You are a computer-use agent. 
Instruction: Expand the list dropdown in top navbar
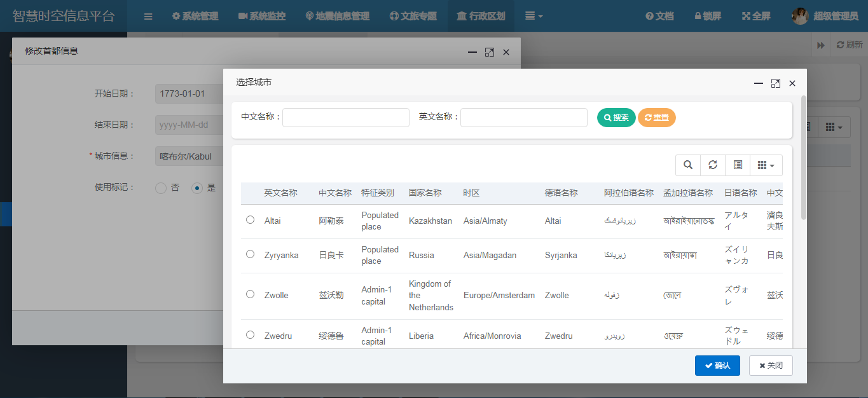pyautogui.click(x=534, y=17)
